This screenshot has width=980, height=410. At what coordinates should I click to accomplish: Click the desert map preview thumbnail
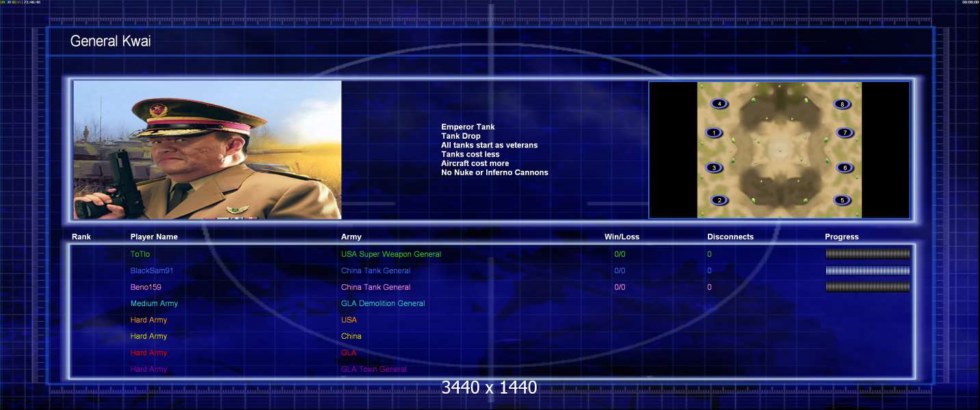780,150
